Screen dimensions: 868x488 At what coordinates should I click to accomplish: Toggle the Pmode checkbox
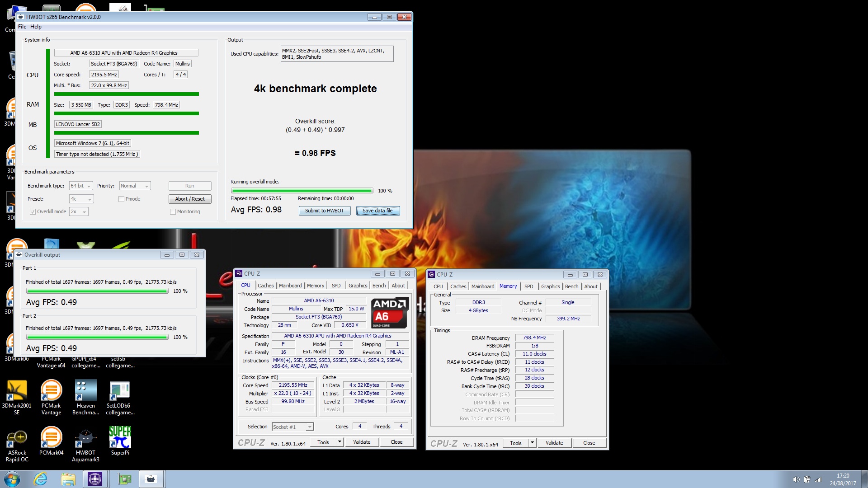121,199
